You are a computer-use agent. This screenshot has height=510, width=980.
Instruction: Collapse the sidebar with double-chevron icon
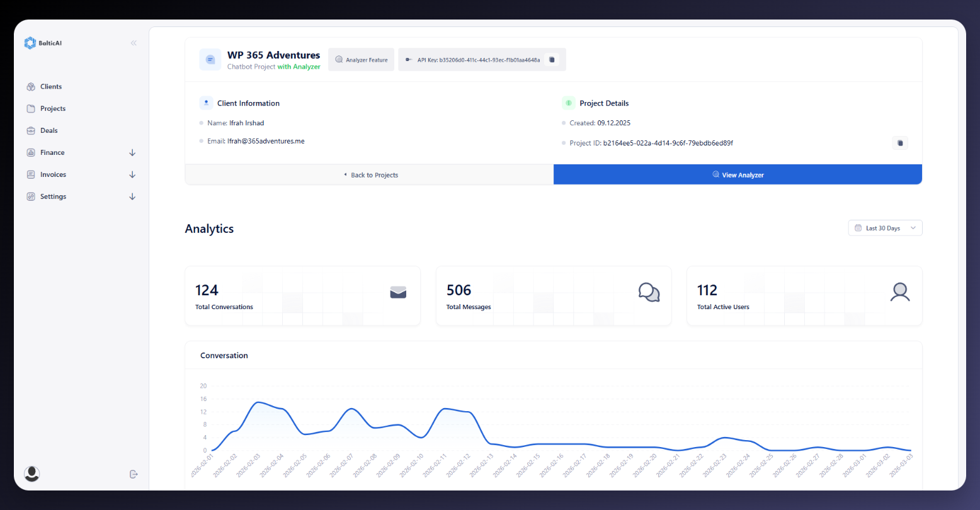tap(134, 43)
